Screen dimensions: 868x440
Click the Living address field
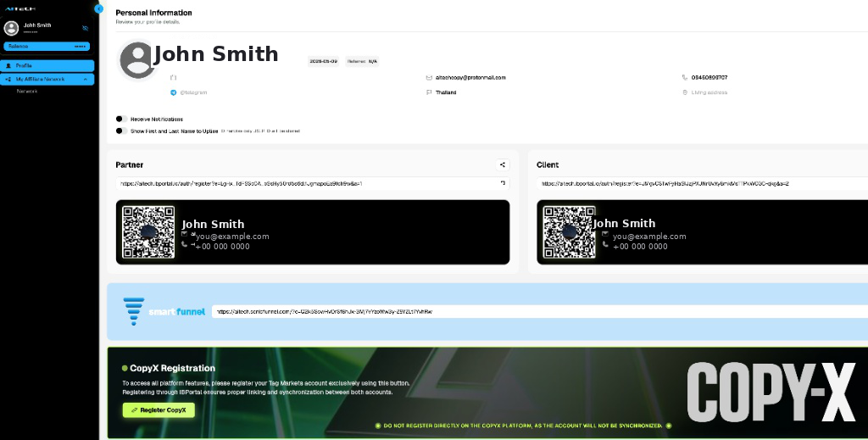pos(709,92)
